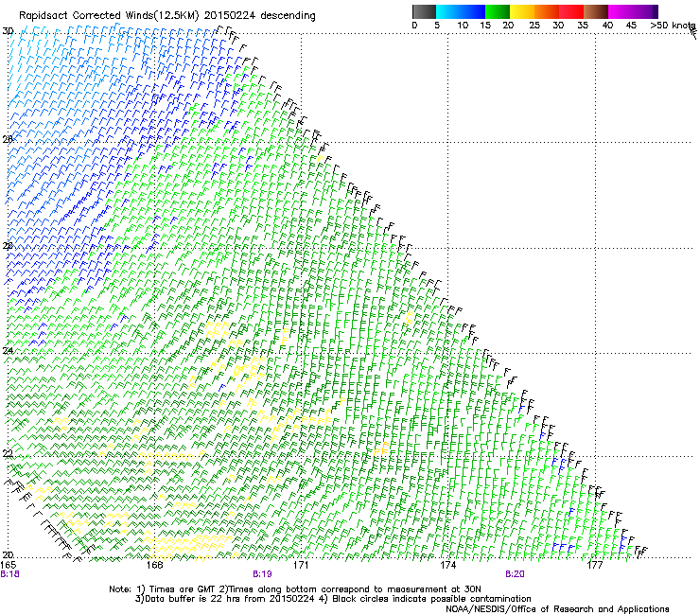The height and width of the screenshot is (615, 700).
Task: Click the 'NOAA/NESDIS/Office of Research and Applications' credit
Action: tap(557, 609)
